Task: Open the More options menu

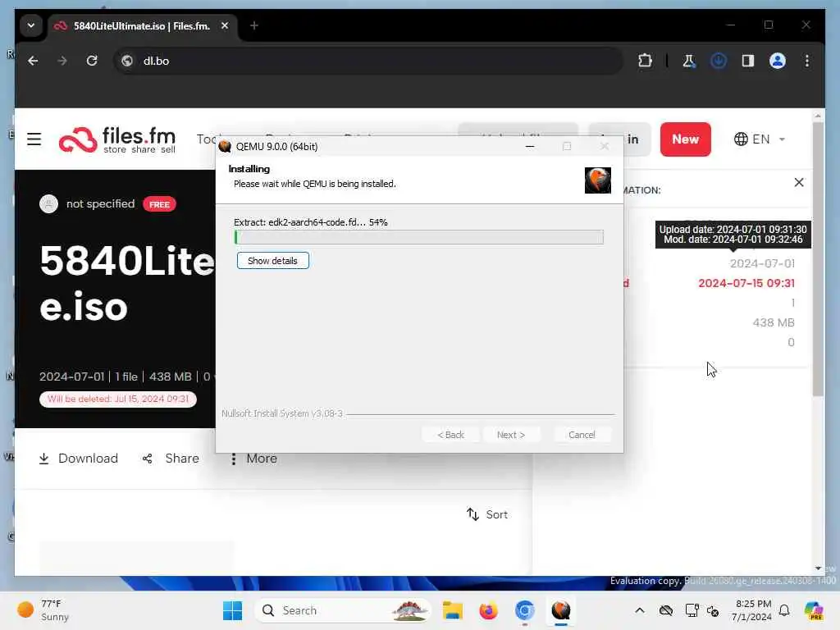Action: tap(253, 459)
